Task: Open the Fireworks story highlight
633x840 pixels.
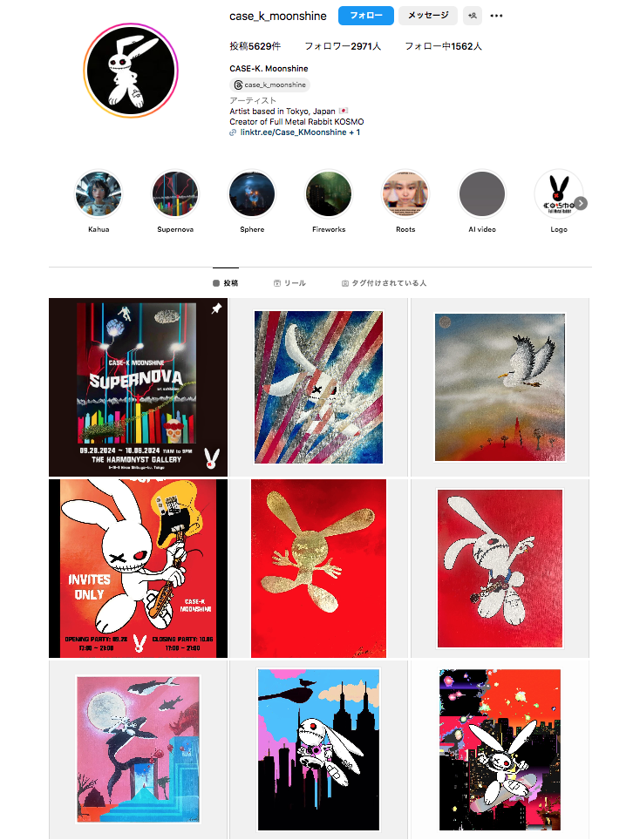Action: coord(329,194)
